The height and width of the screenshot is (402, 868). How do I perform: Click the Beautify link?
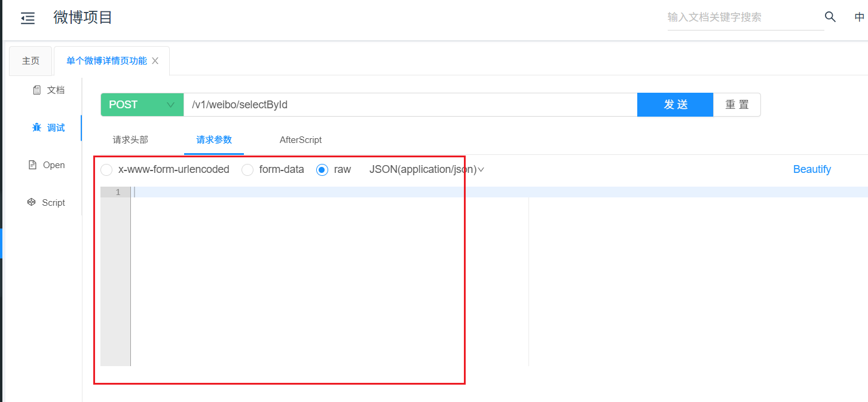tap(812, 169)
